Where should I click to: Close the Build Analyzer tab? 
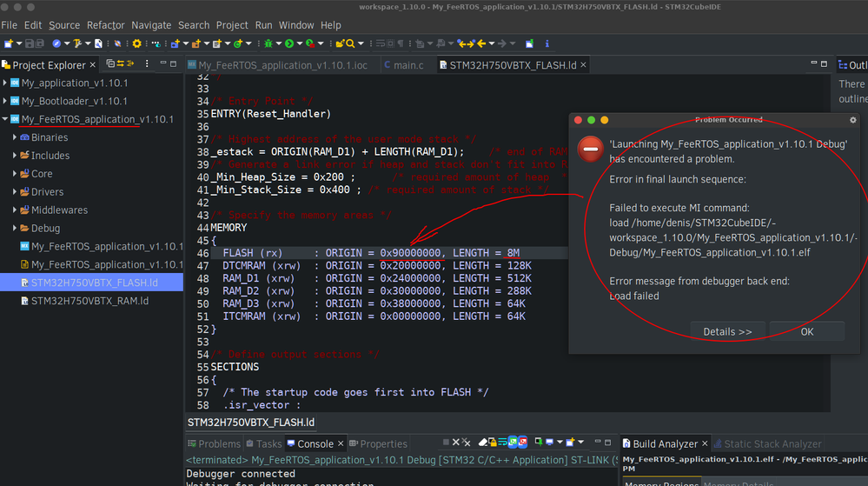(705, 444)
